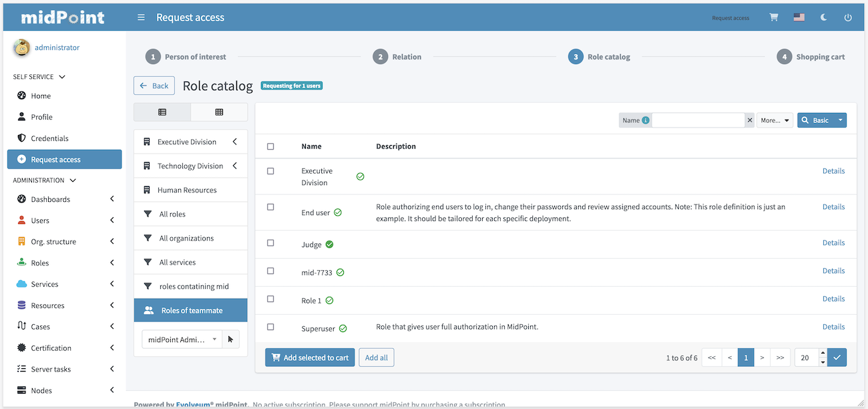Open Certification in the sidebar menu

[x=51, y=348]
